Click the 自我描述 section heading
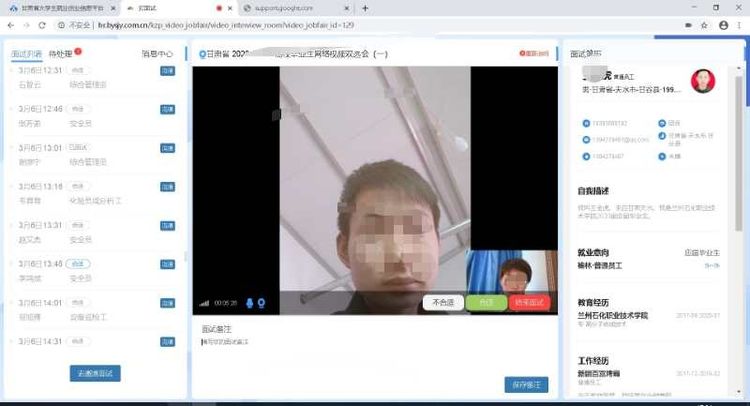 pos(593,191)
